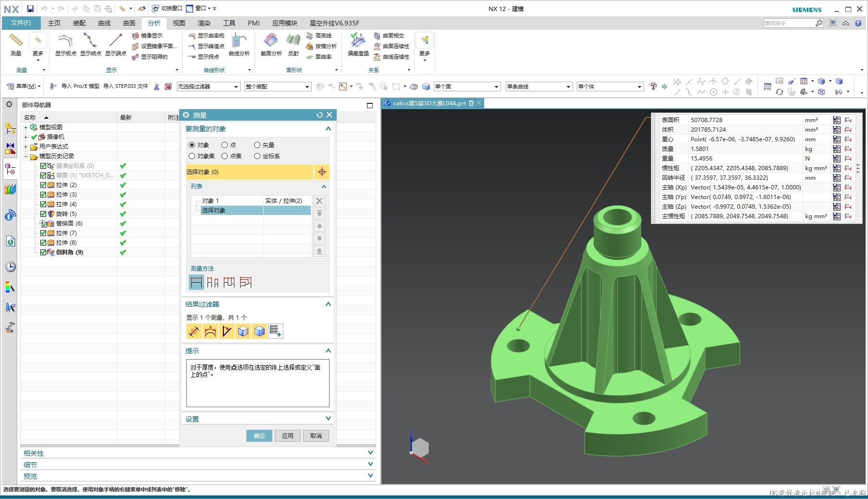The image size is (868, 499).
Task: Open 整个装配 dropdown
Action: (278, 87)
